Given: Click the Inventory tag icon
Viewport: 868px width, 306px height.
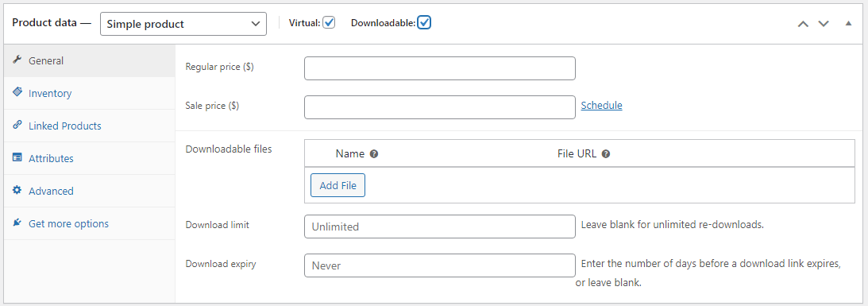Looking at the screenshot, I should [x=17, y=92].
